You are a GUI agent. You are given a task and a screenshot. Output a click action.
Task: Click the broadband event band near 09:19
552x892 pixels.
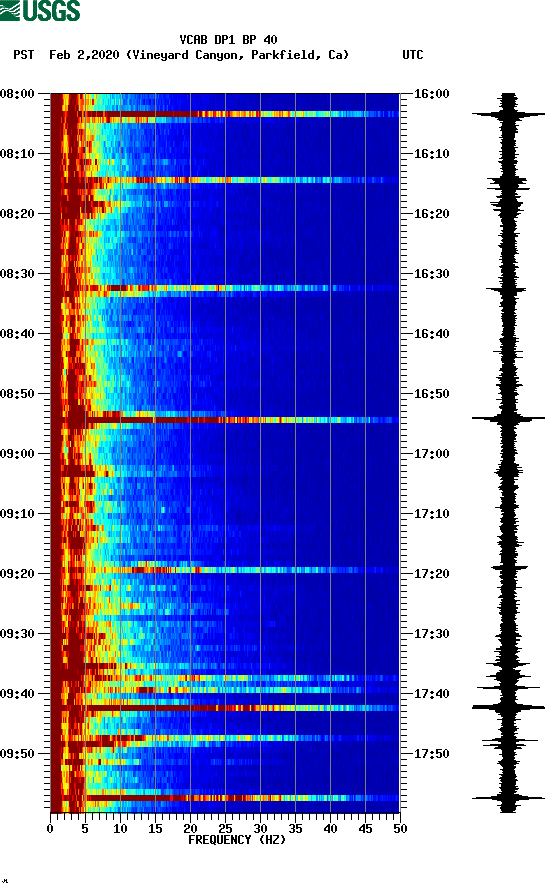pyautogui.click(x=225, y=569)
